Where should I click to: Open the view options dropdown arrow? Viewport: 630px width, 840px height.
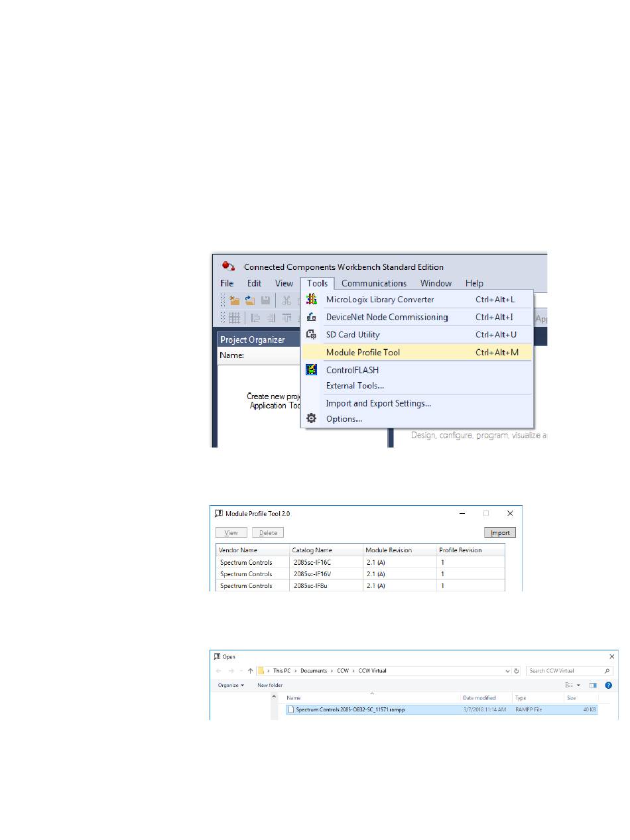click(x=579, y=686)
